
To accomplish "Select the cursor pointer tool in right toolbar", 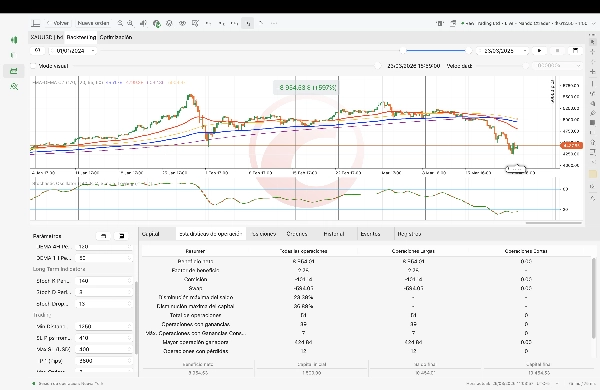I will click(592, 42).
